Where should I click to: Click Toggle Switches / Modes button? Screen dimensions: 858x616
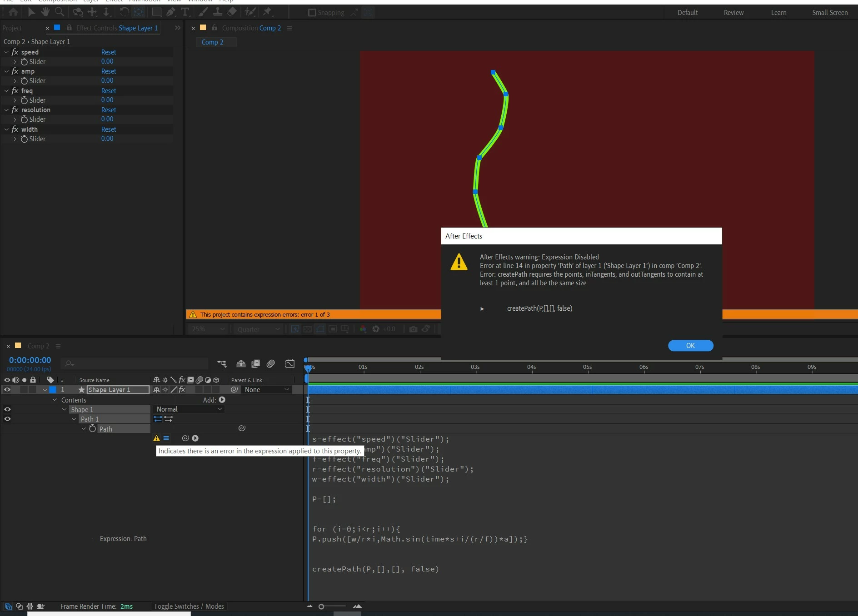pos(189,606)
